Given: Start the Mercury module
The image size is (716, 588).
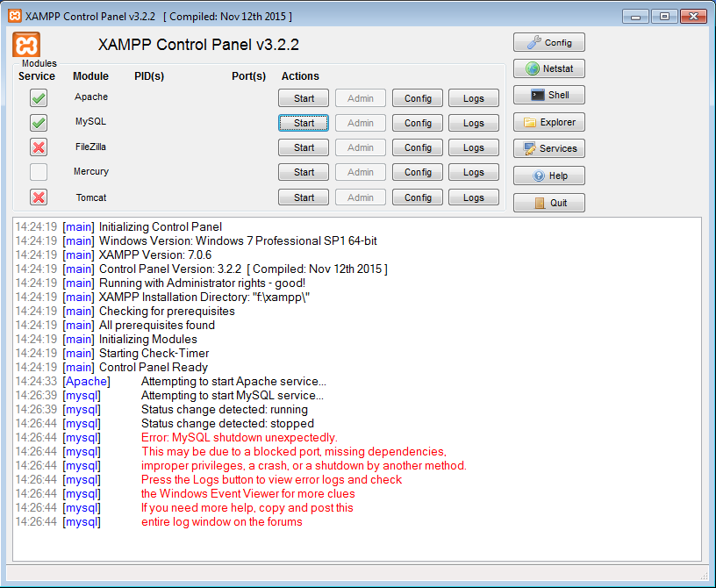Looking at the screenshot, I should [304, 172].
